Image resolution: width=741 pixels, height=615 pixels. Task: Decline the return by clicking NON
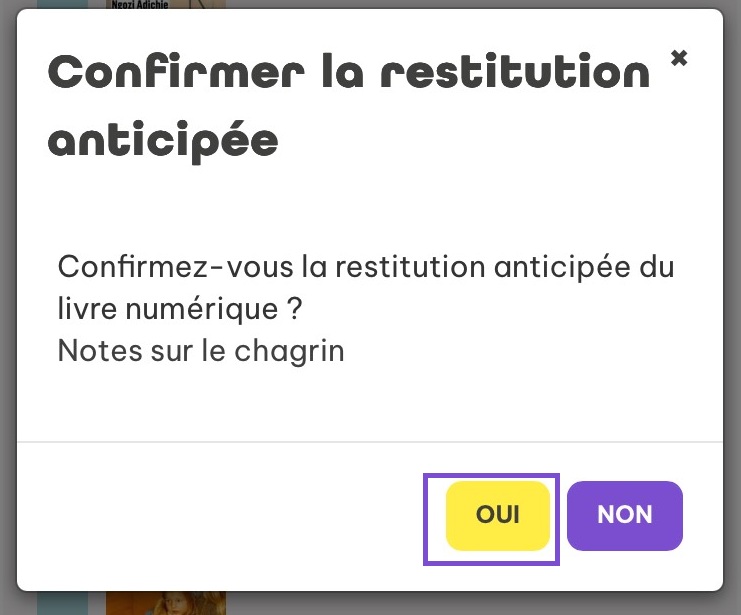click(x=625, y=515)
